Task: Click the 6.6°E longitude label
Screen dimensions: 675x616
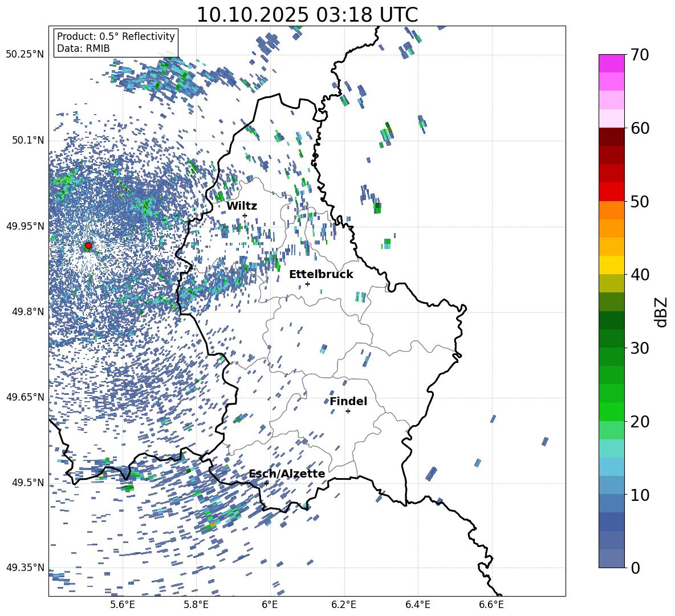Action: pos(491,605)
